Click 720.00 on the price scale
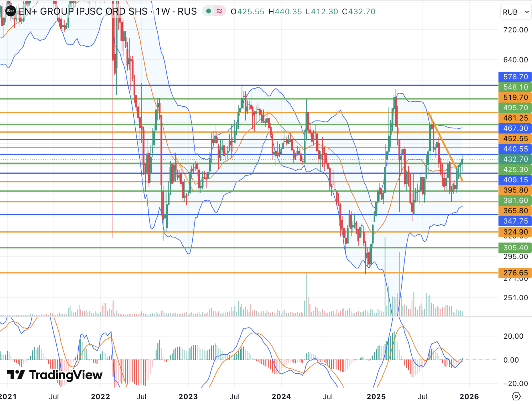This screenshot has width=532, height=405. click(515, 30)
